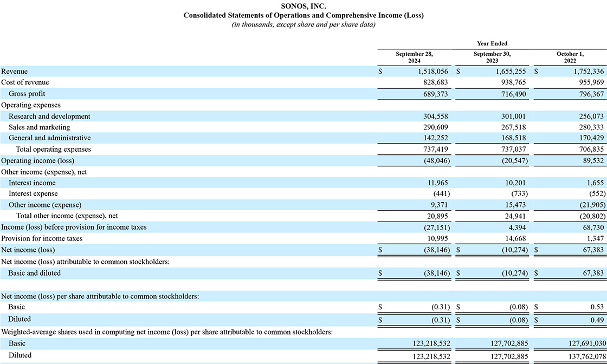The height and width of the screenshot is (364, 607).
Task: Click tax provision value 14,668
Action: pyautogui.click(x=515, y=239)
